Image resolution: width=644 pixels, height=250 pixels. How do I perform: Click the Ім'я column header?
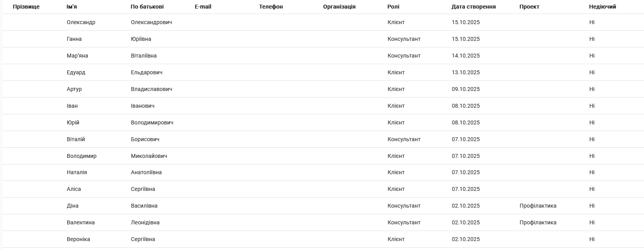point(72,7)
